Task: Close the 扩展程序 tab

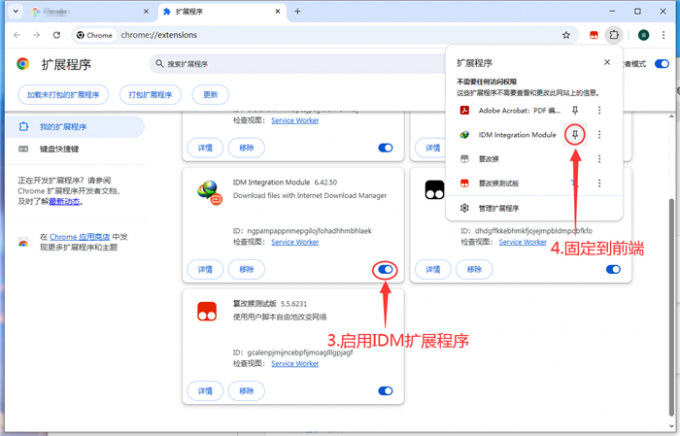Action: click(278, 12)
